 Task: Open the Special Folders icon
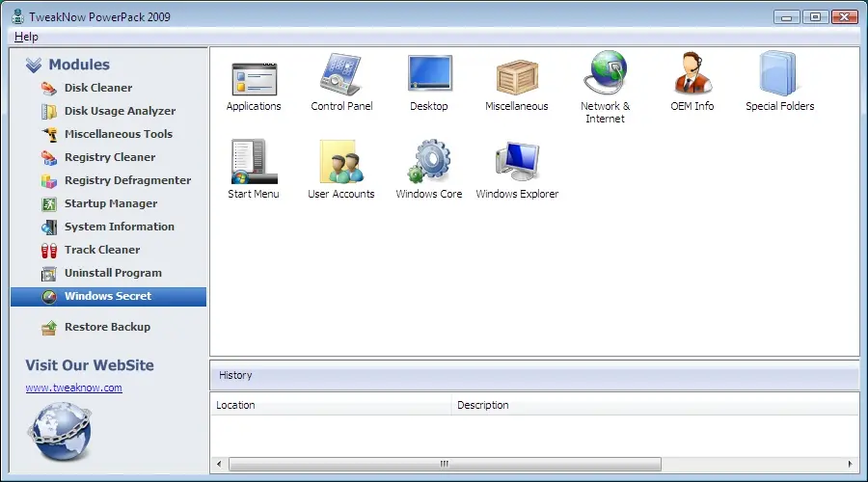pos(779,75)
